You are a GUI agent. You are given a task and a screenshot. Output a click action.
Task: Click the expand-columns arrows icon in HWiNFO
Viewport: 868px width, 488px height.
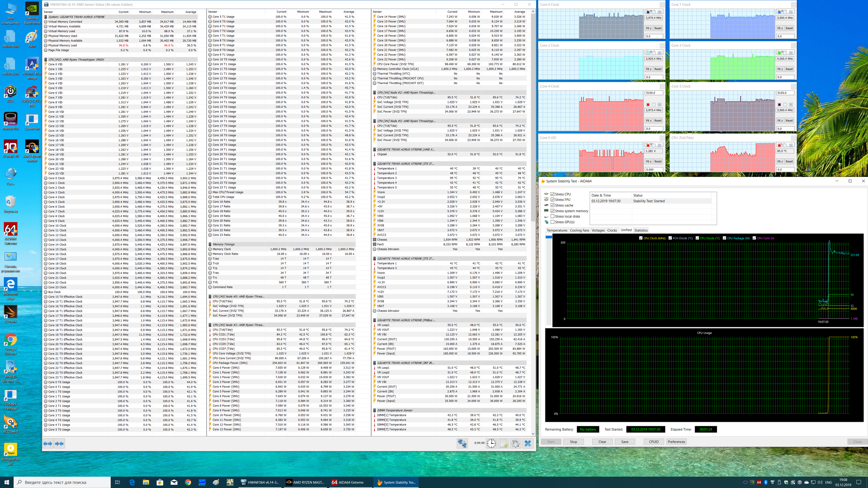(48, 443)
